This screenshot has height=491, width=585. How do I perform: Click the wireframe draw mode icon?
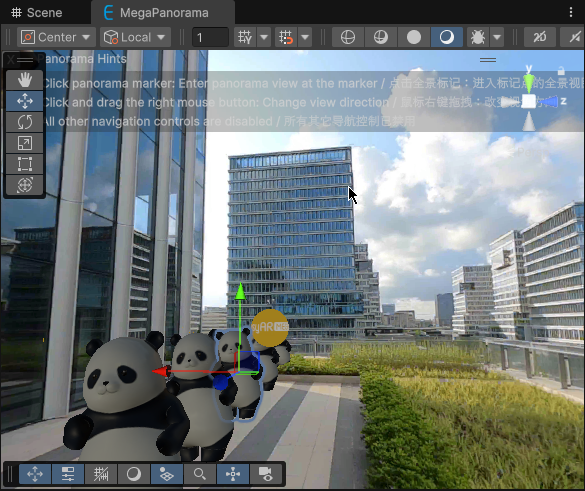pyautogui.click(x=348, y=37)
